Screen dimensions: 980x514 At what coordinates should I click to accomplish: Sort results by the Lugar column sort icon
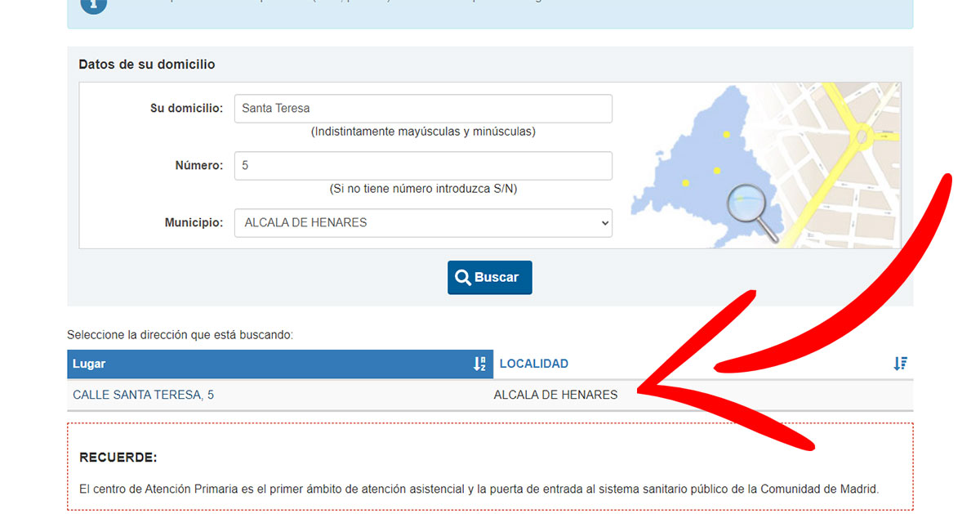pyautogui.click(x=479, y=364)
